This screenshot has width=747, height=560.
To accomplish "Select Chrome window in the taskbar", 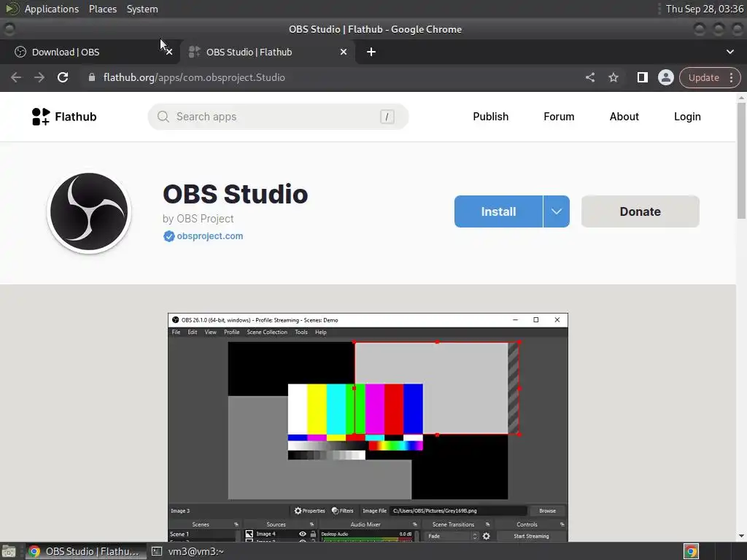I will tap(86, 551).
